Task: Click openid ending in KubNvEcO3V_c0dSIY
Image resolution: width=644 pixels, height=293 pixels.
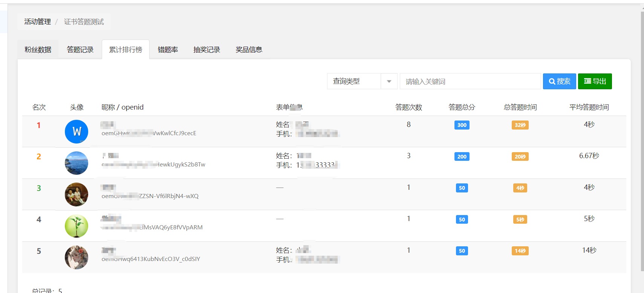Action: (151, 259)
